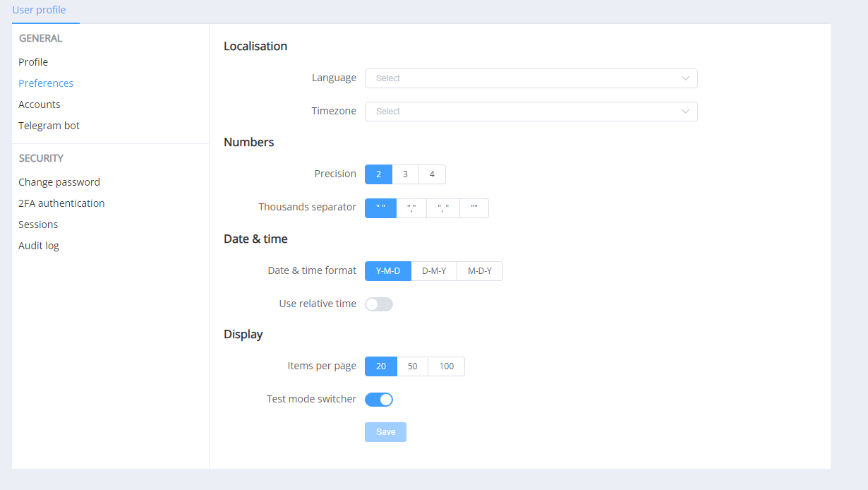The height and width of the screenshot is (490, 868).
Task: Select the space thousands separator option
Action: pyautogui.click(x=380, y=208)
